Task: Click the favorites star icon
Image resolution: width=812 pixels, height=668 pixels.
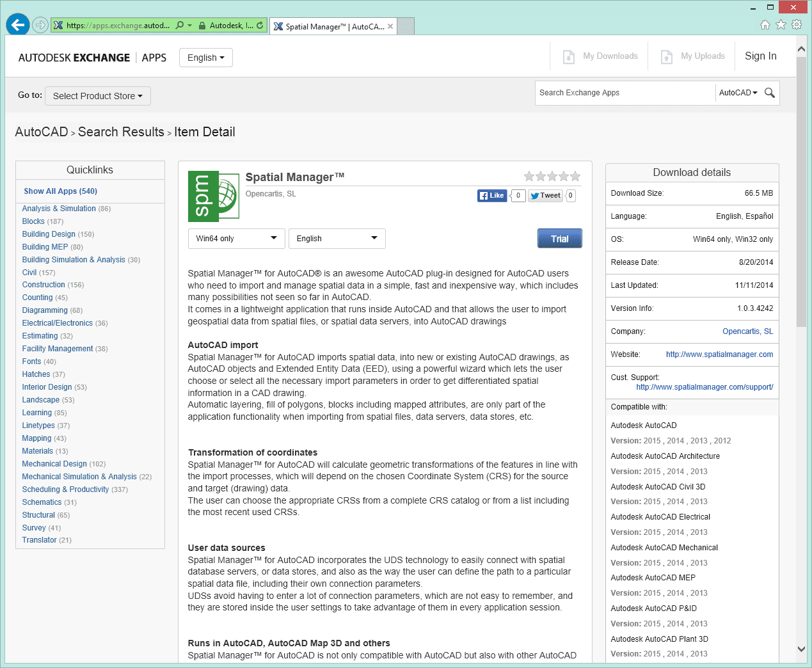Action: (x=781, y=25)
